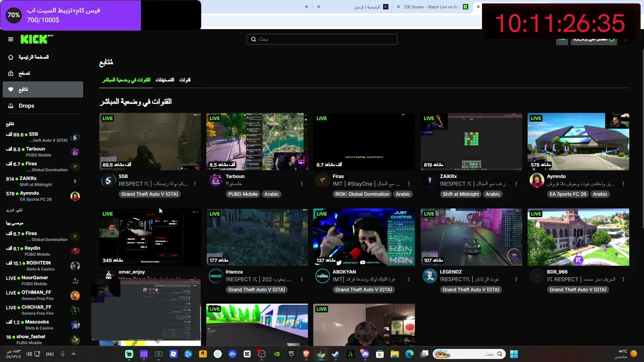Open NoorGamer channel in sidebar list

(x=43, y=281)
